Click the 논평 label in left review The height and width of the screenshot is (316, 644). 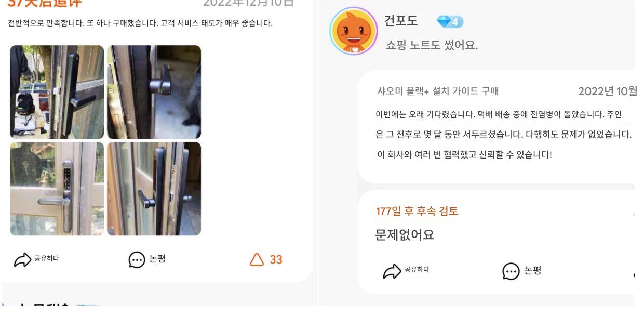point(157,259)
